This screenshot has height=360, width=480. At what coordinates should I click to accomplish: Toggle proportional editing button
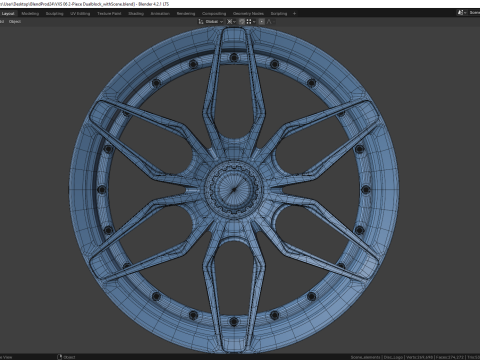[262, 22]
